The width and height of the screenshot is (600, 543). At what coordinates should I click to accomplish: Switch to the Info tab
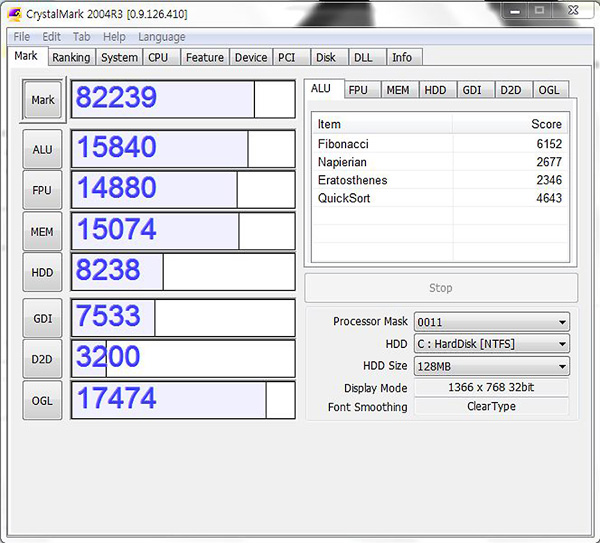click(x=404, y=57)
